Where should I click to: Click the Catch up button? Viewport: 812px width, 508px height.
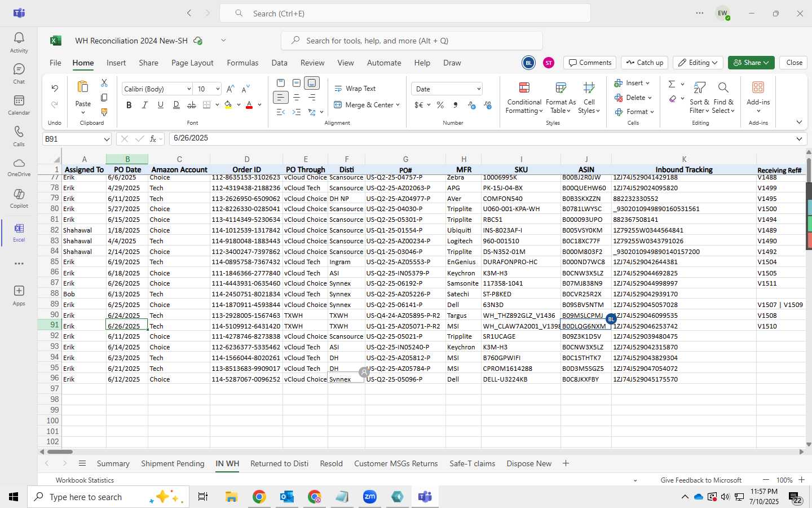[645, 63]
